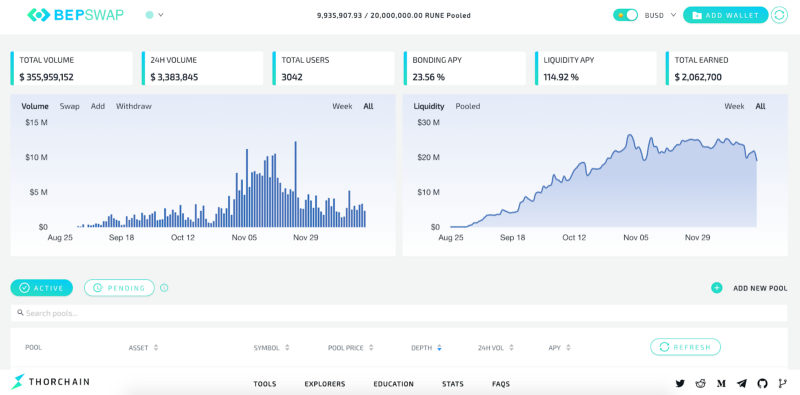The height and width of the screenshot is (395, 800).
Task: Open the Medium icon link
Action: click(721, 383)
